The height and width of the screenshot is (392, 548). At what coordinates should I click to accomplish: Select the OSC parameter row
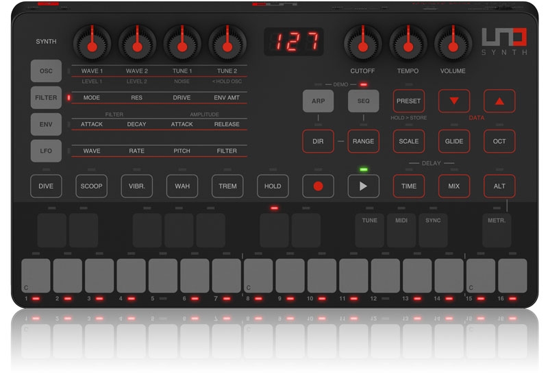(46, 71)
